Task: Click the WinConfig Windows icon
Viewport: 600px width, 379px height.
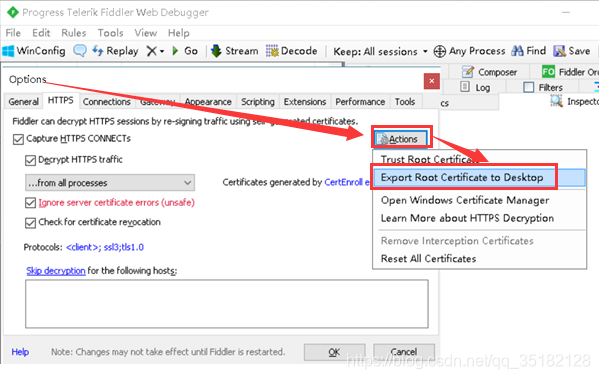Action: click(x=8, y=51)
